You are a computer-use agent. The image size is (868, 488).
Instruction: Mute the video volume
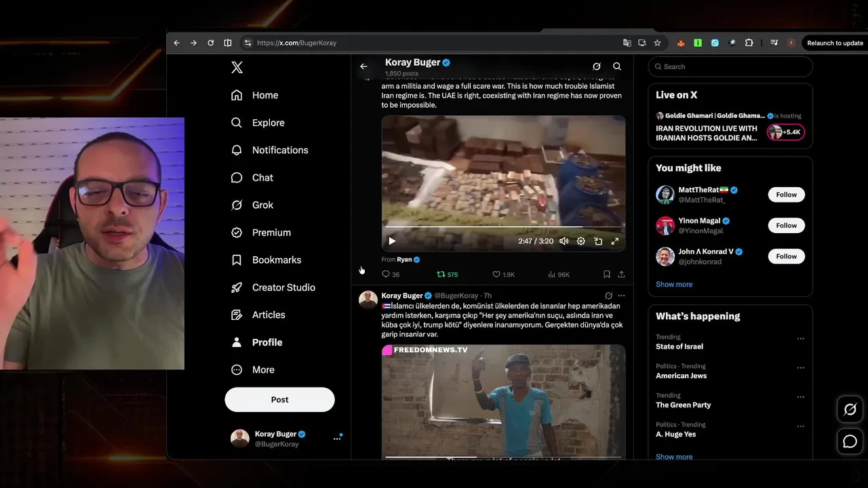(x=564, y=241)
